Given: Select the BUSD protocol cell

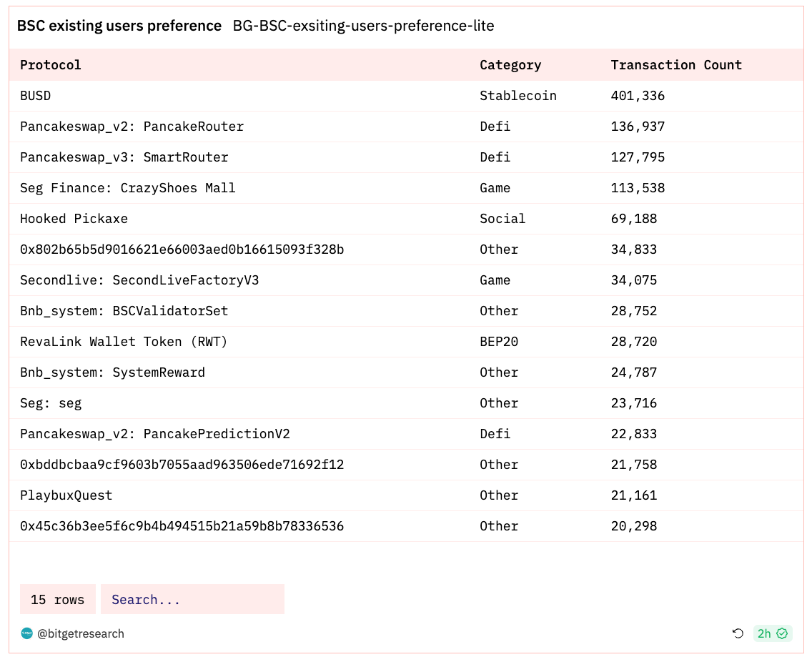Looking at the screenshot, I should coord(35,96).
